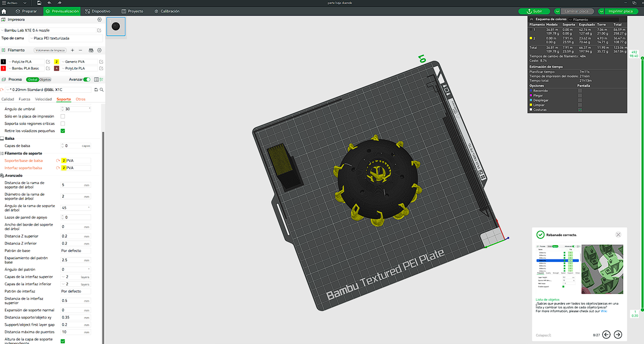This screenshot has width=644, height=344.
Task: Search process settings with the magnifier icon
Action: click(x=101, y=90)
